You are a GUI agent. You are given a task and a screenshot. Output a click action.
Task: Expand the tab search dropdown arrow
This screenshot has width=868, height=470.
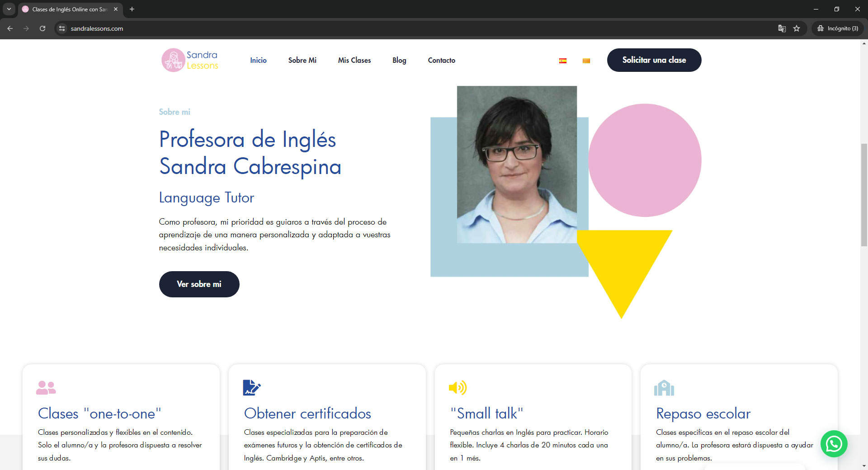tap(9, 9)
